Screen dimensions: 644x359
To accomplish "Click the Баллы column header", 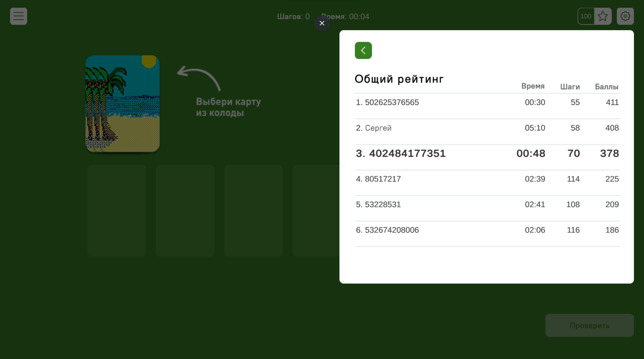I will click(606, 87).
